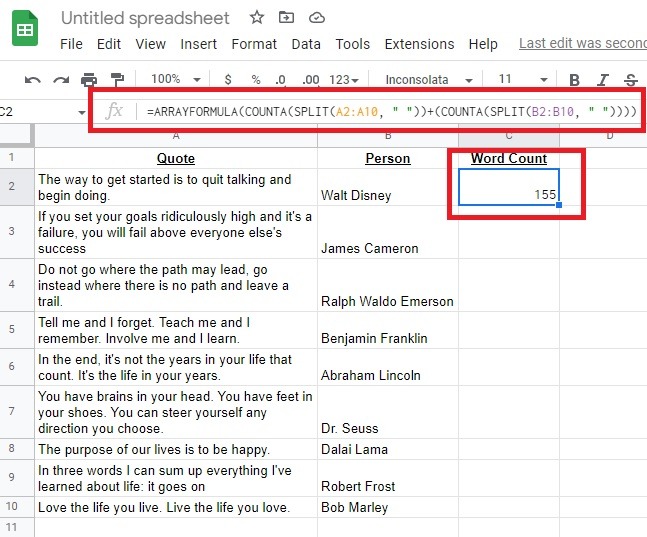Screen dimensions: 647x537
Task: Open the zoom 100% dropdown
Action: tap(175, 79)
